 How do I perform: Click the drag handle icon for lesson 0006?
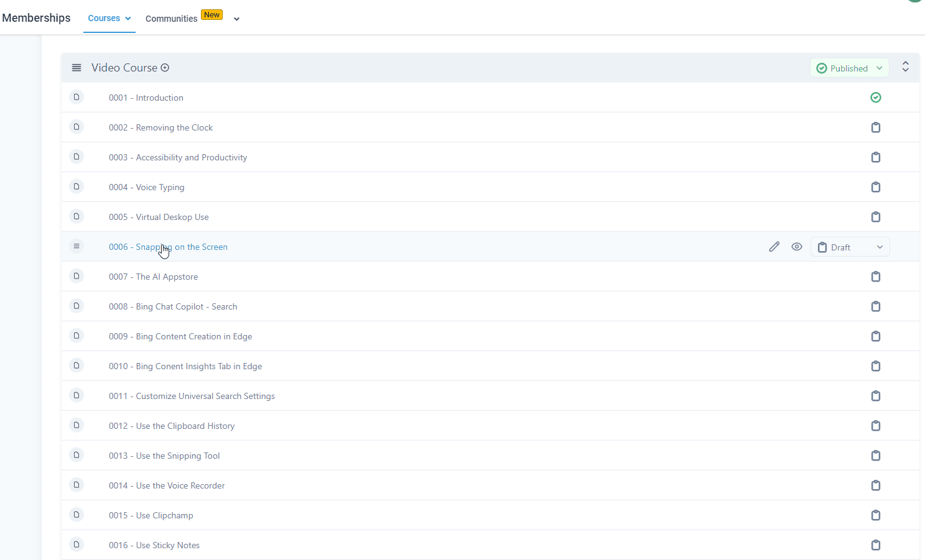77,246
